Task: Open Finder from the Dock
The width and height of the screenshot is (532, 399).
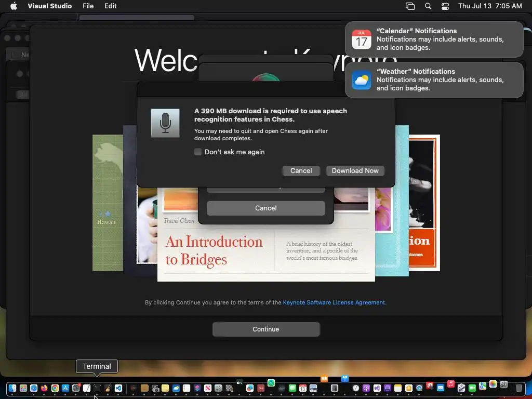Action: [12, 388]
